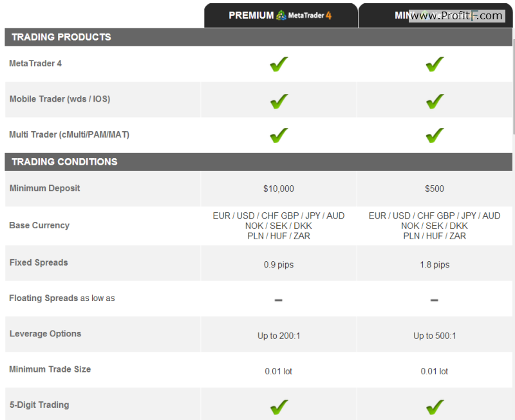Click the Premium column base currency list
Viewport: 515px width, 420px height.
coord(279,226)
